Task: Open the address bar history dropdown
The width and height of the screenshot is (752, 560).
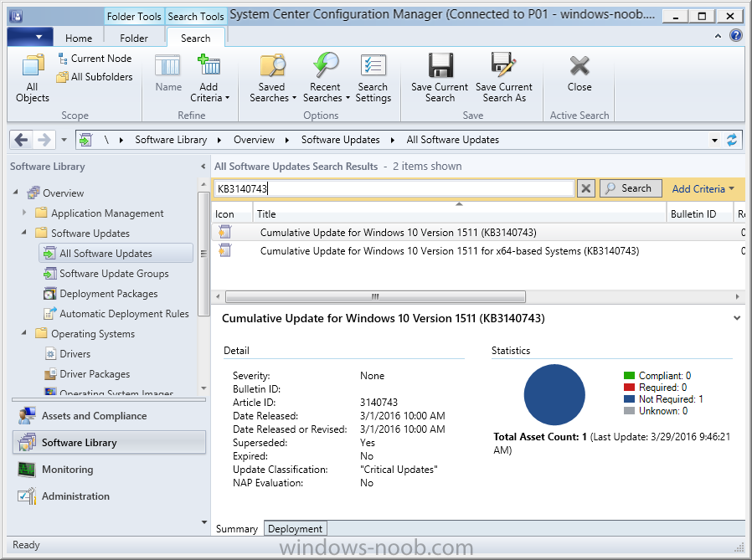Action: coord(714,141)
